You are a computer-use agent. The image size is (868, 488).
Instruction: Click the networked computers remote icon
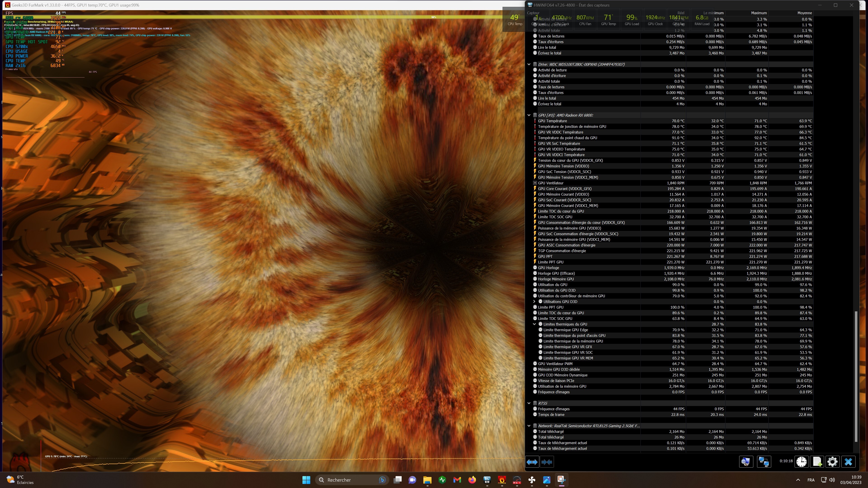tap(764, 461)
